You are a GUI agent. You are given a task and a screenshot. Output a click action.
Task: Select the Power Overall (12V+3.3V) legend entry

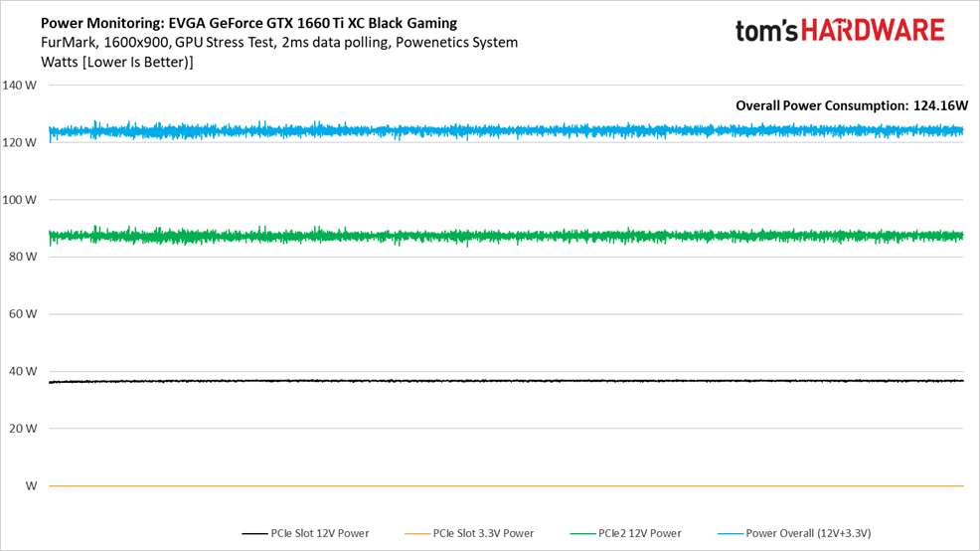(794, 533)
